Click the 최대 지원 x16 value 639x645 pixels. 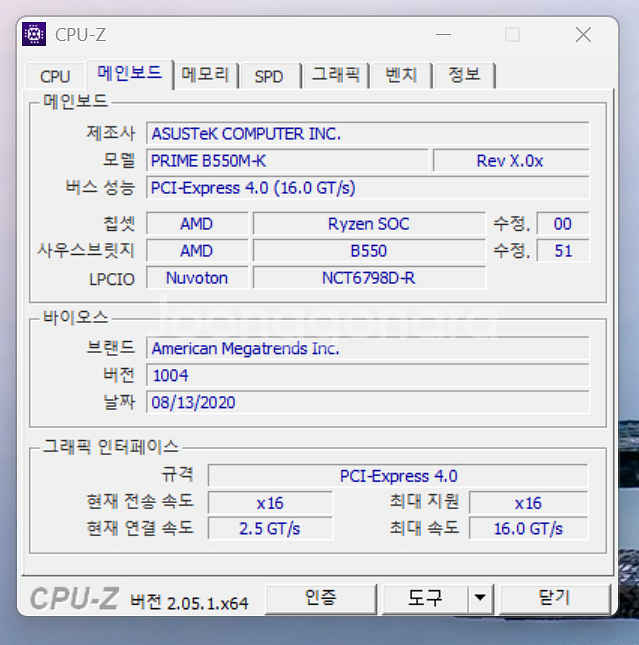[x=529, y=503]
